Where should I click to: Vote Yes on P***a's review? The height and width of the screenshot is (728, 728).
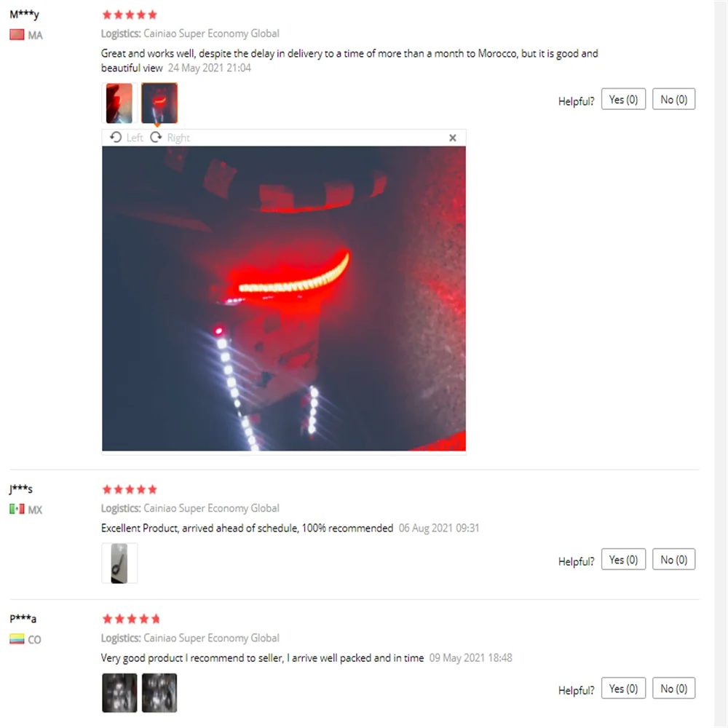[x=623, y=688]
